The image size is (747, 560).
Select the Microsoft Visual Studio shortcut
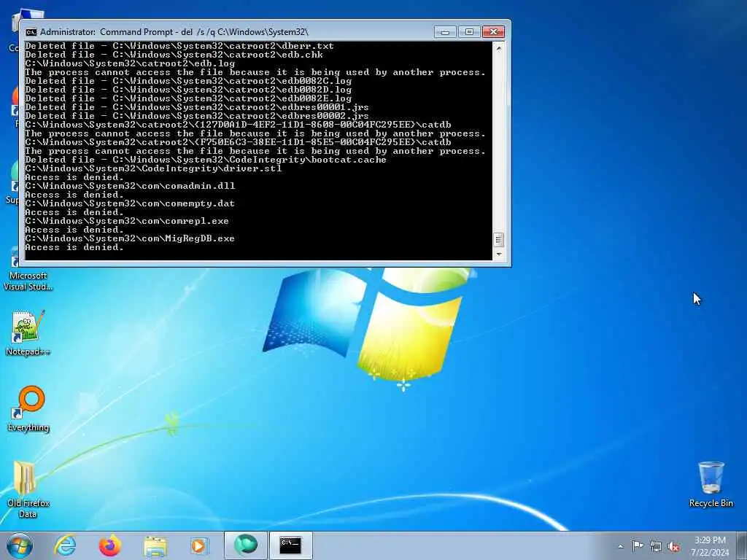click(28, 269)
